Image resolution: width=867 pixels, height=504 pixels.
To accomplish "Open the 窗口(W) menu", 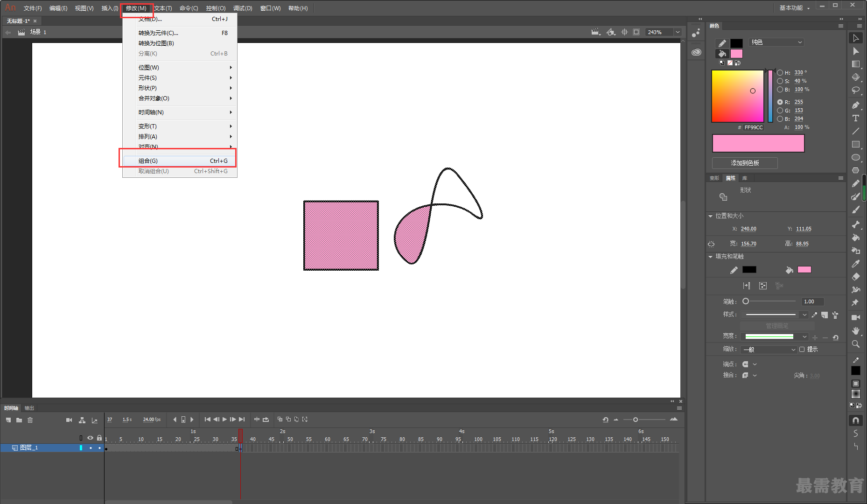I will [271, 8].
